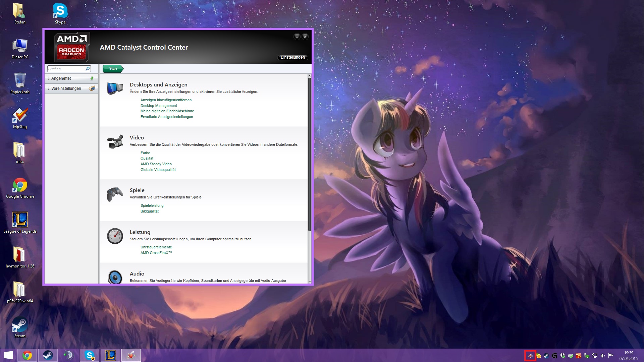
Task: Open the Windows Start button
Action: pyautogui.click(x=8, y=355)
